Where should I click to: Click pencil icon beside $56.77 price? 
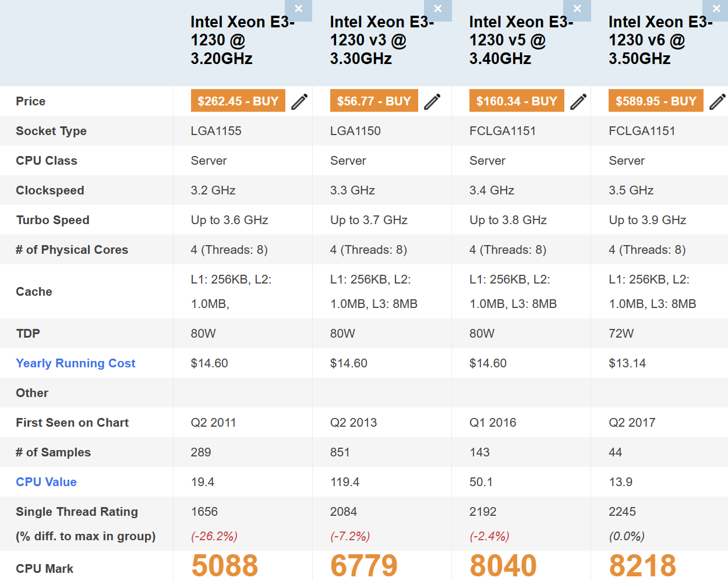[x=432, y=101]
